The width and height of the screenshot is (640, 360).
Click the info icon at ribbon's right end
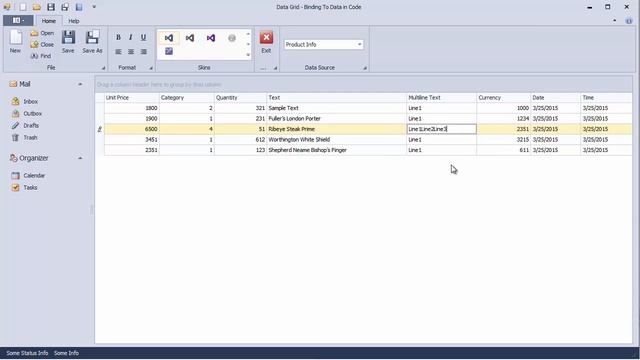tap(629, 21)
